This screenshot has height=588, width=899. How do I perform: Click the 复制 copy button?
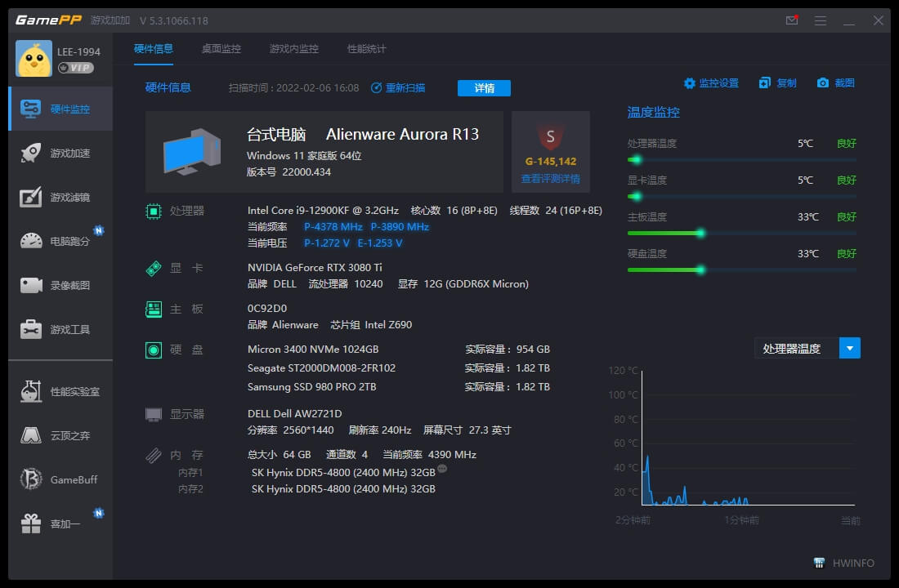coord(778,83)
